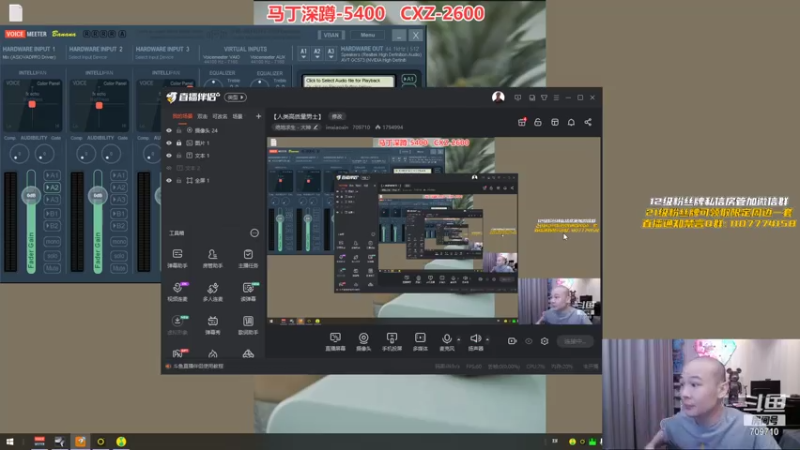
Task: Click the share icon in 直播伴侣 header
Action: coord(588,122)
